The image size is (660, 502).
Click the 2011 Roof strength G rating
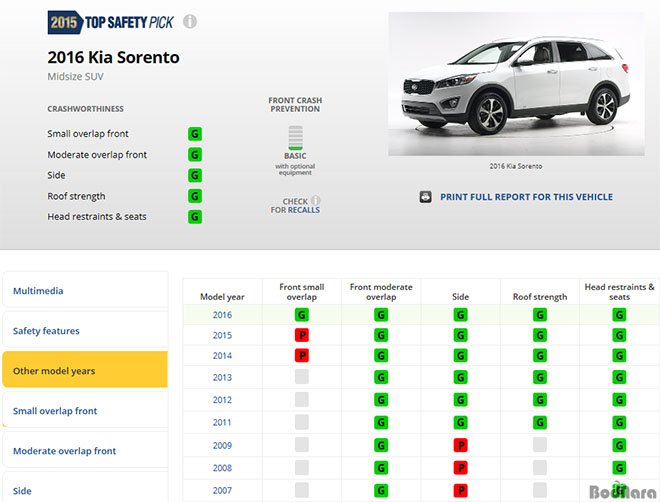tap(540, 422)
